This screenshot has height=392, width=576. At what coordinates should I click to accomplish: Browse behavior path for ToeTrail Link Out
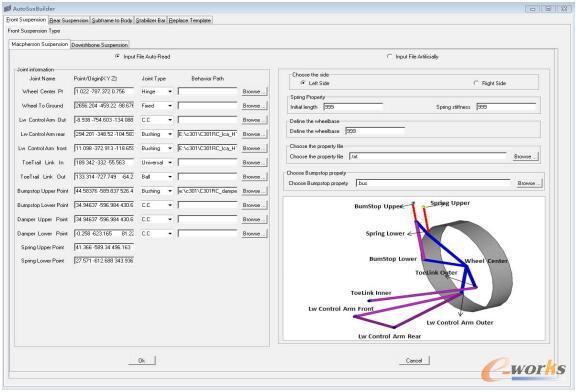[x=254, y=177]
